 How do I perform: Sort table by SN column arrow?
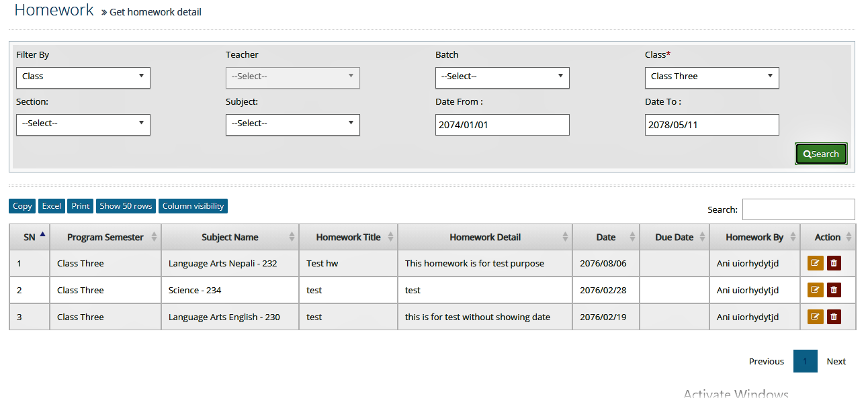pos(43,234)
